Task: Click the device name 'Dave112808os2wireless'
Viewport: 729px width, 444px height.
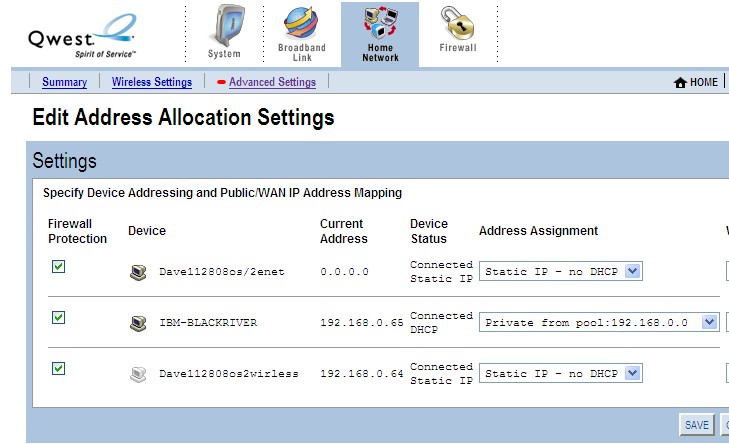Action: [x=229, y=374]
